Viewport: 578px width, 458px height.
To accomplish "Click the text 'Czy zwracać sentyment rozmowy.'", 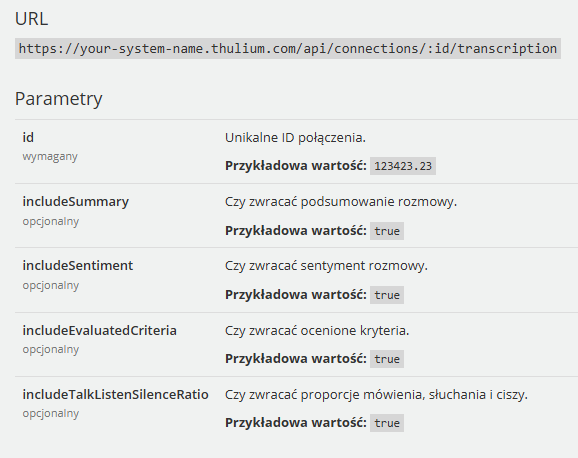I will click(326, 266).
